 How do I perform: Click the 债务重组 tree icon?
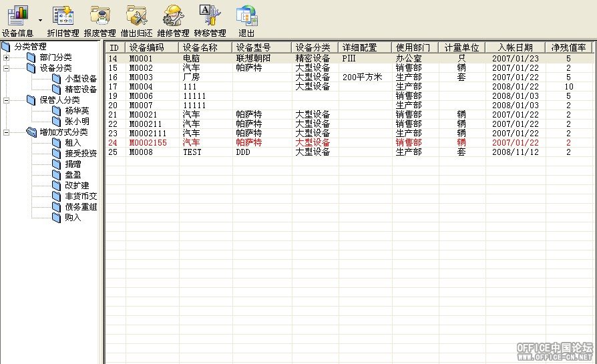(56, 207)
